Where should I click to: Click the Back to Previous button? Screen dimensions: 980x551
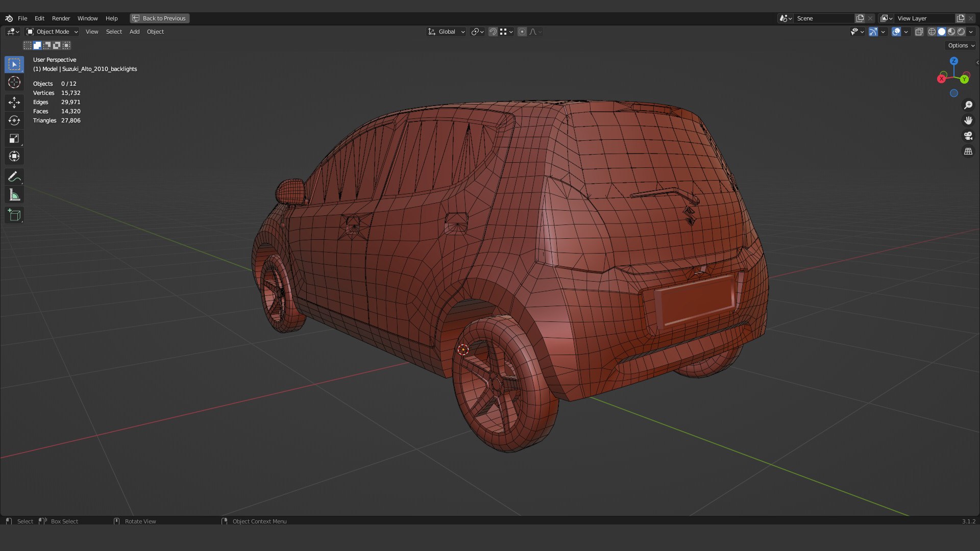pos(159,18)
